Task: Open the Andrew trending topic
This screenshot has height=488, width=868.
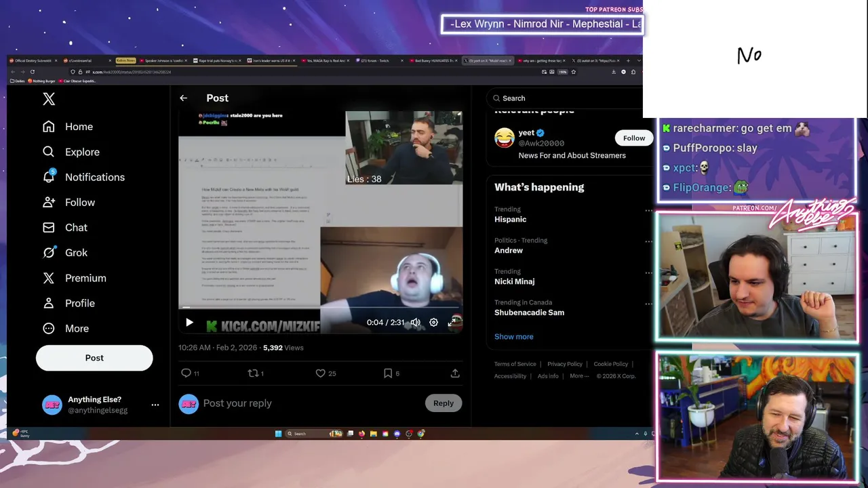Action: pyautogui.click(x=509, y=251)
